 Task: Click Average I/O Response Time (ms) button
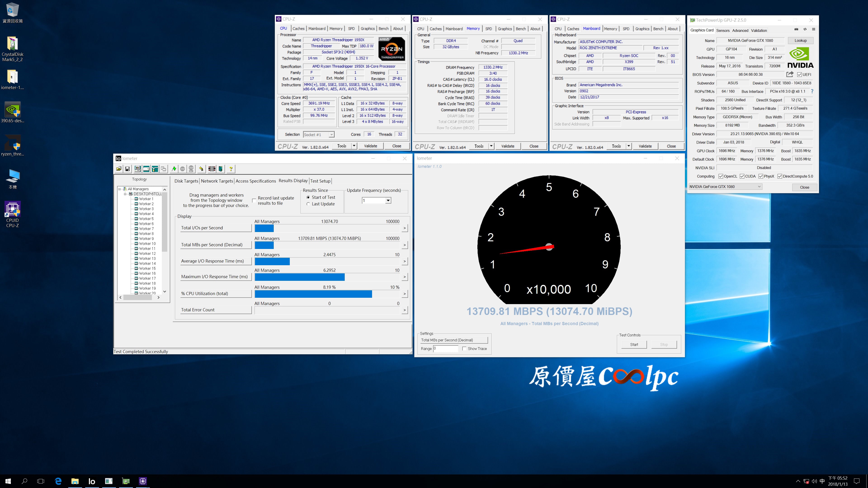tap(216, 261)
